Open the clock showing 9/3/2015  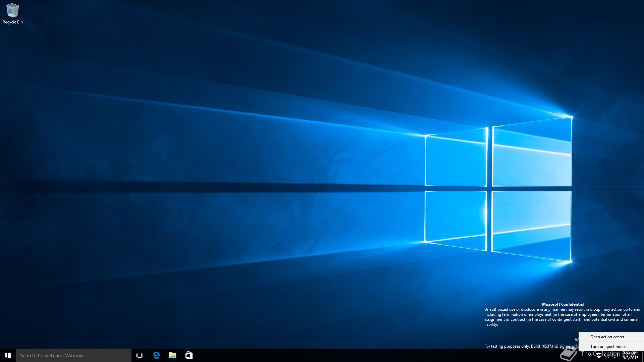click(x=630, y=355)
